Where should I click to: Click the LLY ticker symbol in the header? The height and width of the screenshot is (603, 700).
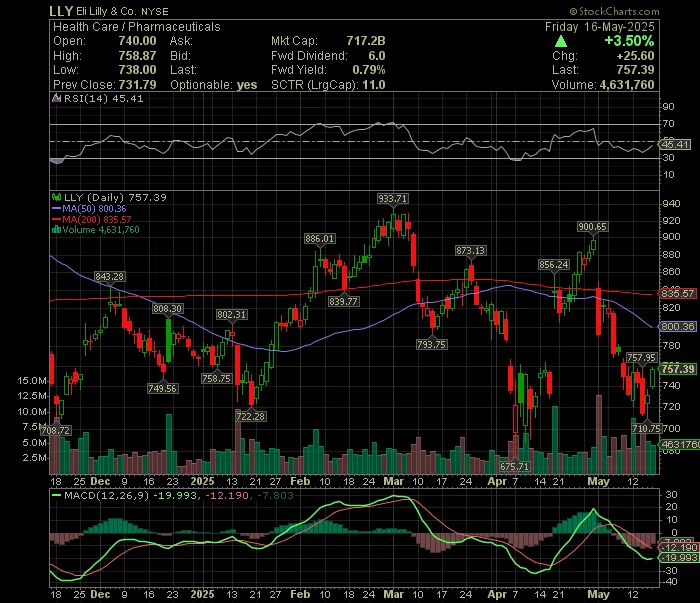(x=61, y=11)
